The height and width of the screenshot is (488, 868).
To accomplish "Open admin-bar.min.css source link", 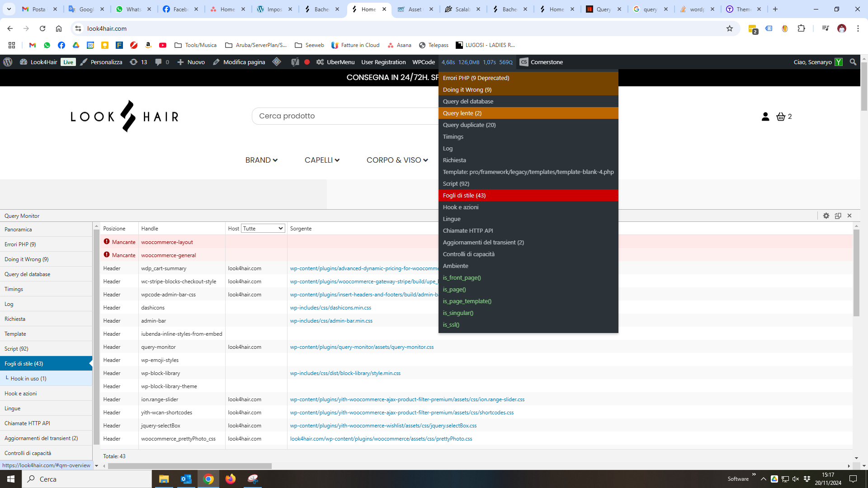I will pos(331,320).
